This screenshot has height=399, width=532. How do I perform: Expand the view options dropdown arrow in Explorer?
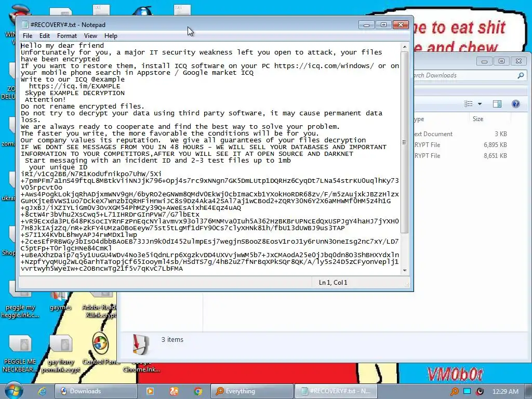pos(480,104)
